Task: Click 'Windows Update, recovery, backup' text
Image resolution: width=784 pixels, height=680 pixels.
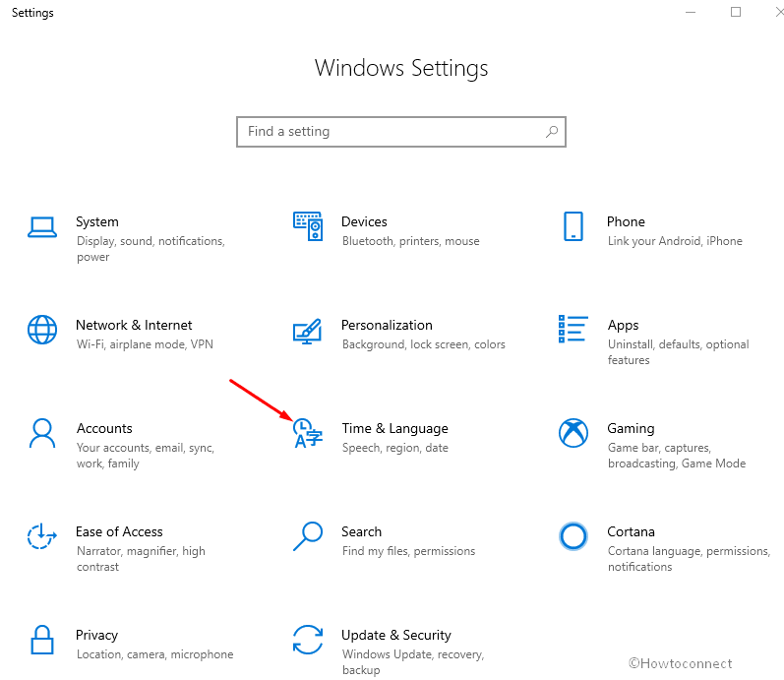Action: (413, 662)
